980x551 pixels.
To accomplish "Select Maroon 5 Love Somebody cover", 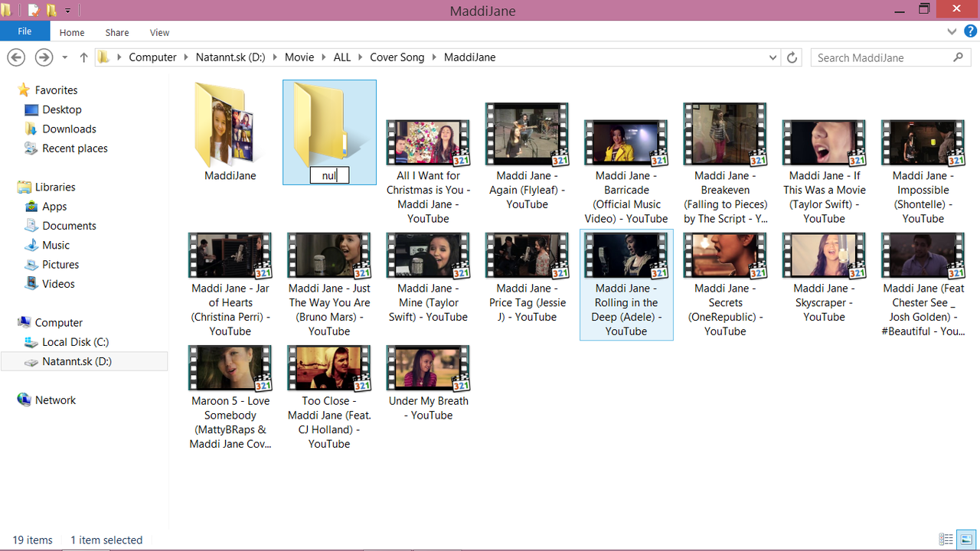I will pos(230,397).
